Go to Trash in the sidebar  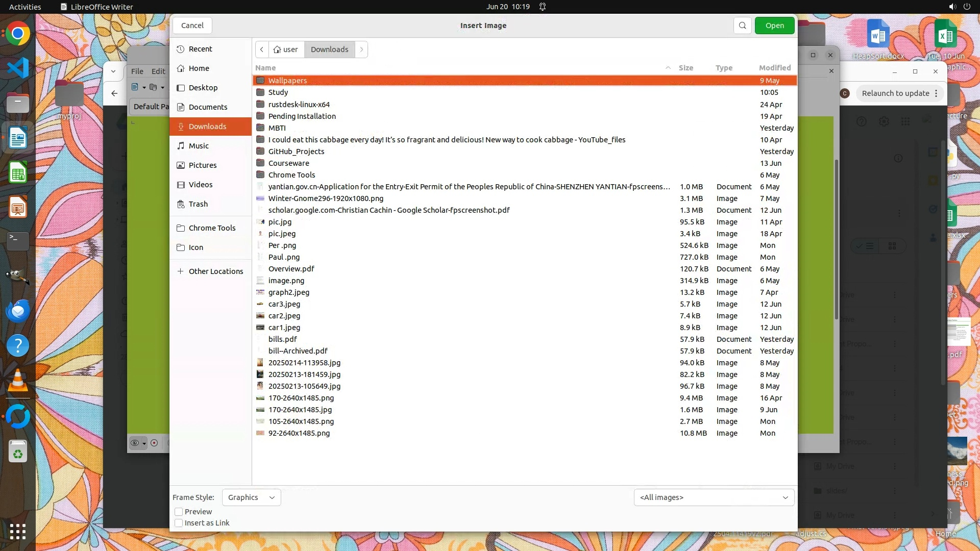pyautogui.click(x=198, y=204)
